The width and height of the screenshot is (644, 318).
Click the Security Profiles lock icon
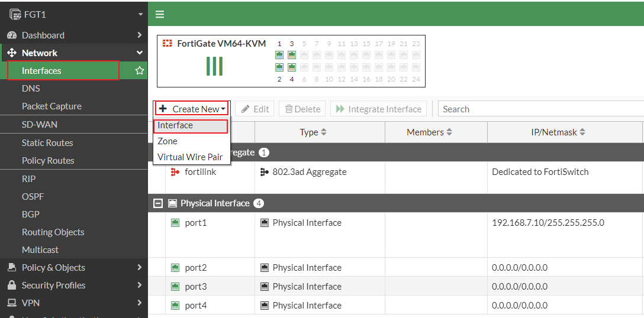(x=12, y=285)
